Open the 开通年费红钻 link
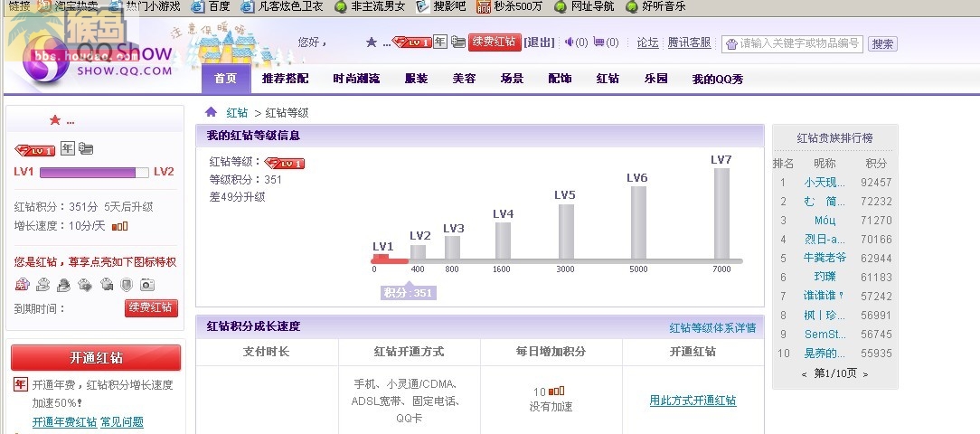Screen dimensions: 980x434 coord(64,422)
